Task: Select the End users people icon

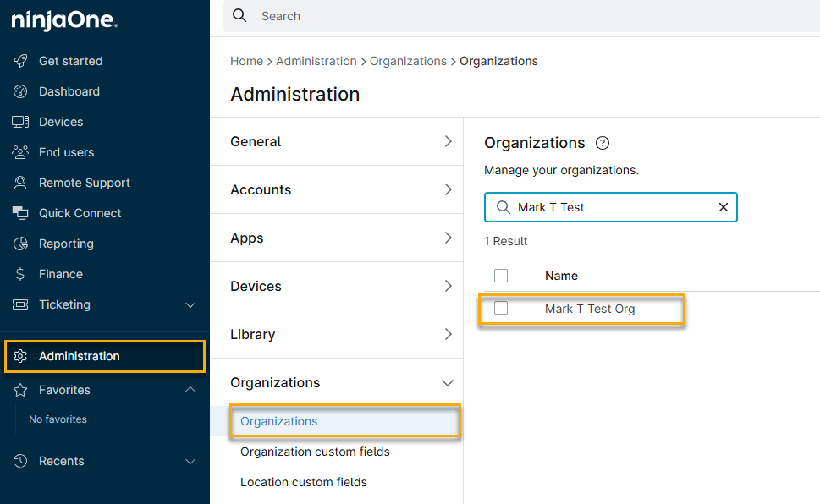Action: (x=20, y=152)
